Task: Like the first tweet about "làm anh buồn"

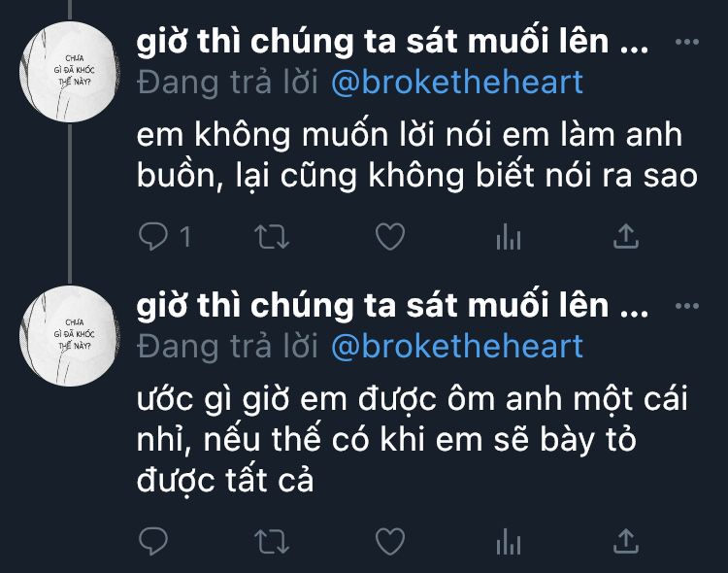Action: pyautogui.click(x=390, y=237)
